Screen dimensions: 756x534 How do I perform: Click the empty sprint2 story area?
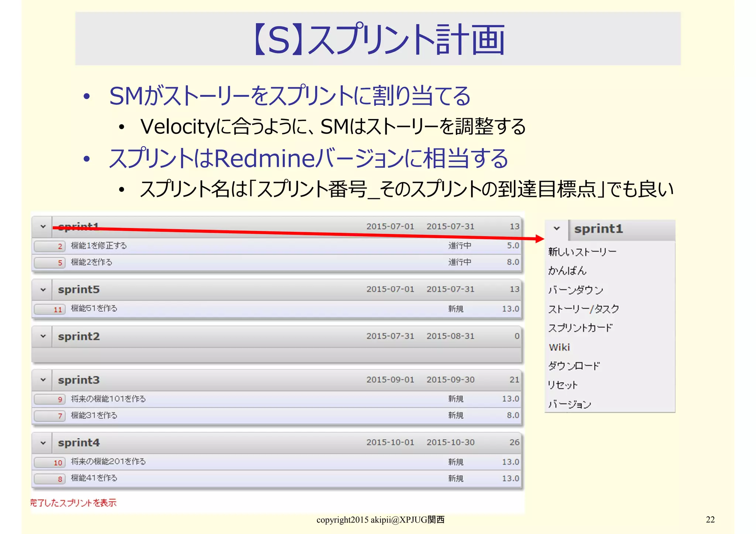click(x=276, y=355)
